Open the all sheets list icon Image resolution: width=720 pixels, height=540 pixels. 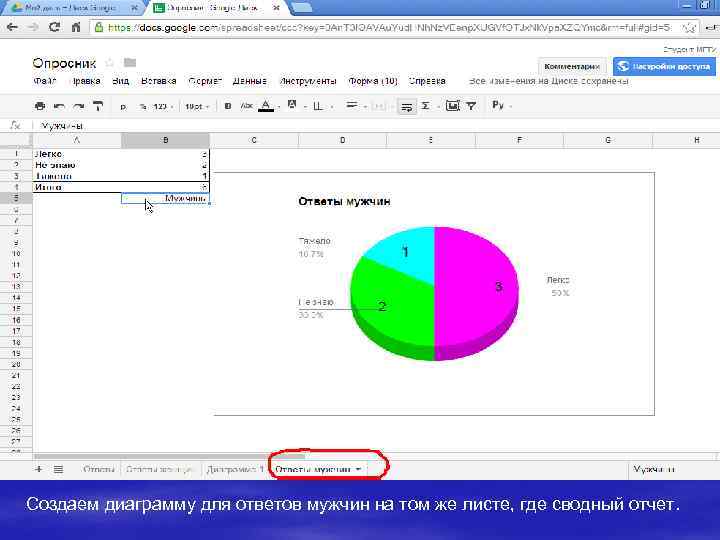tap(58, 469)
